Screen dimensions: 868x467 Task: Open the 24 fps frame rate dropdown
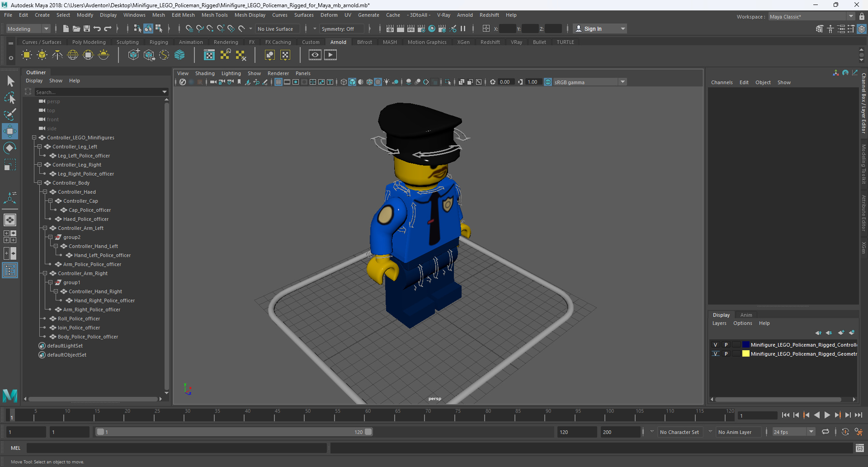click(x=811, y=432)
